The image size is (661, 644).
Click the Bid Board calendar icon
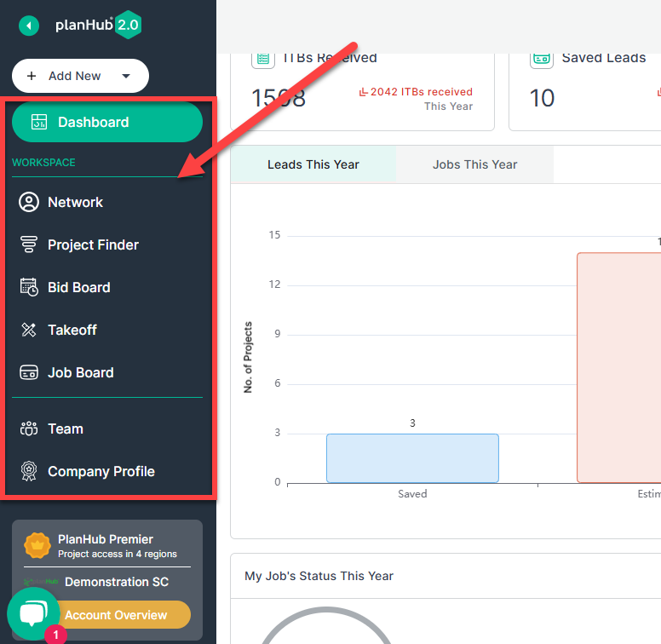point(29,287)
